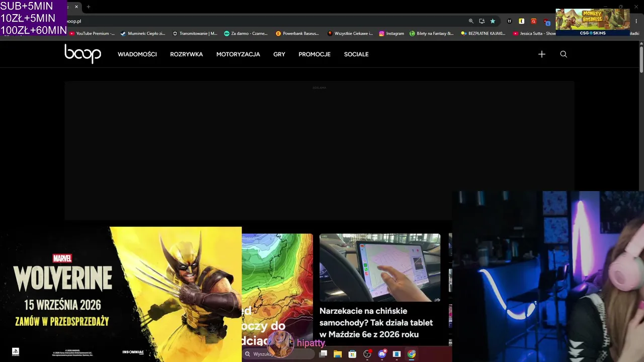
Task: Switch to OBS Studio in the taskbar
Action: pos(367,354)
